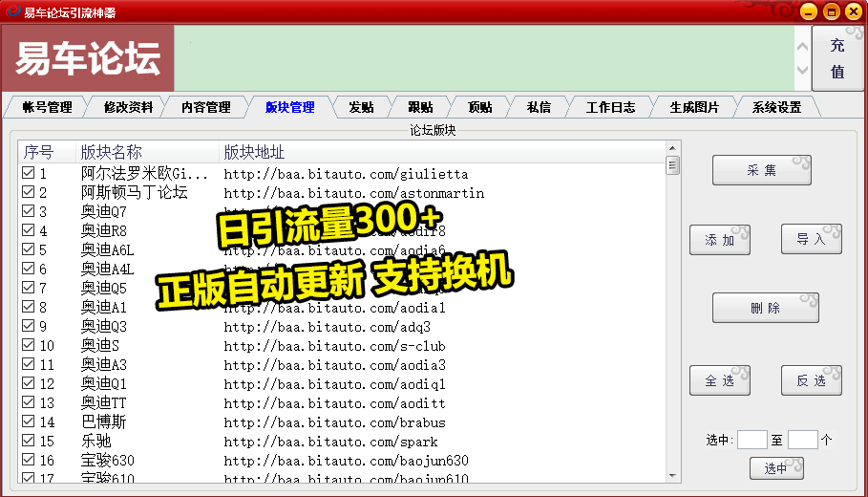Toggle checkbox for row 14 巴博斯
Viewport: 868px width, 497px height.
29,421
